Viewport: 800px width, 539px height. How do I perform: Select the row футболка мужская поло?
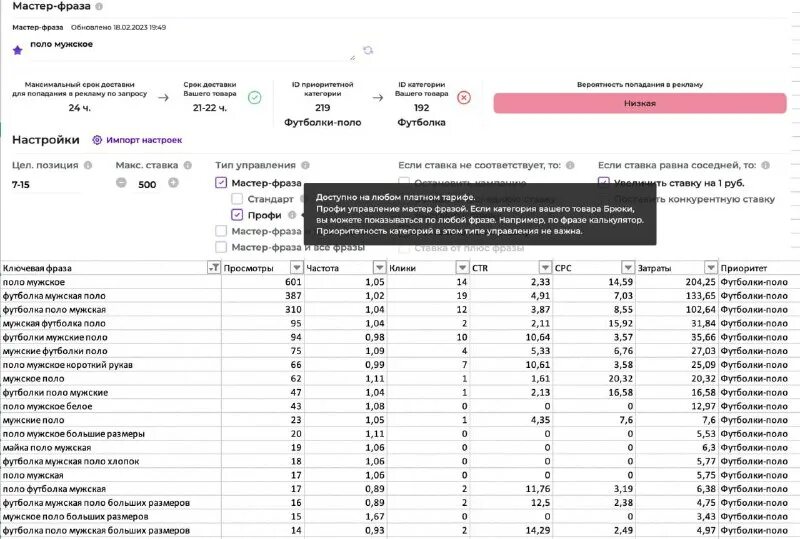tap(400, 296)
